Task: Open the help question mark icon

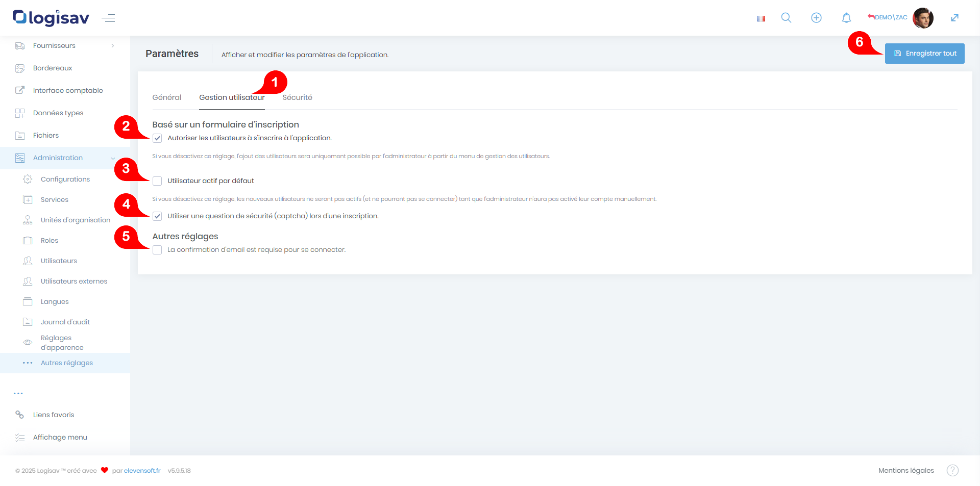Action: pos(952,470)
